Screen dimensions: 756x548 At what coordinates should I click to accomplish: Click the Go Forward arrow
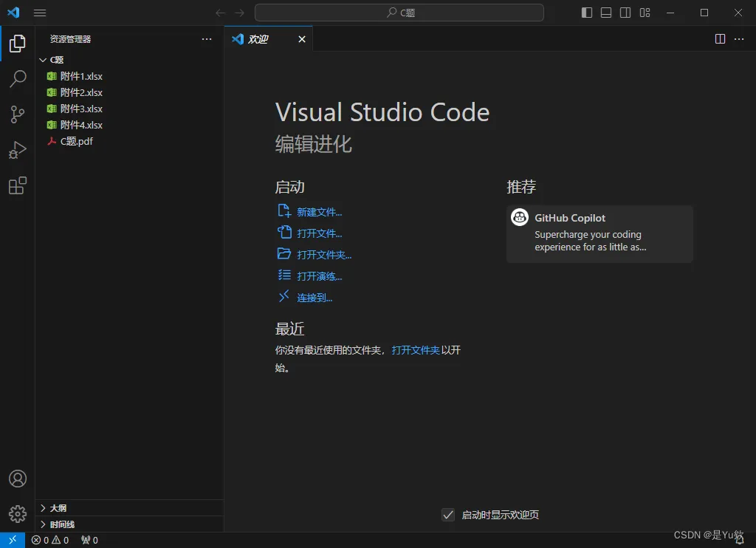point(239,13)
